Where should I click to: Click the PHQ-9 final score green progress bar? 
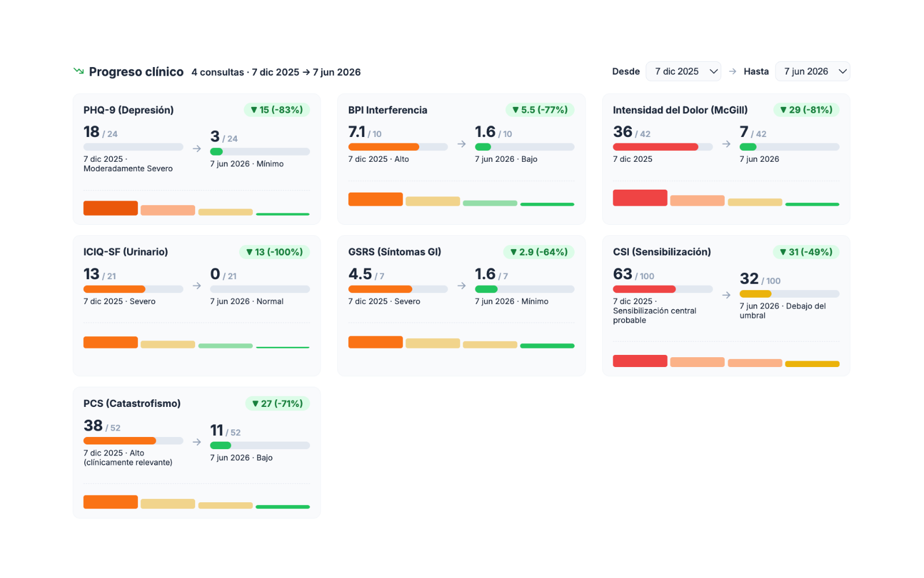260,151
